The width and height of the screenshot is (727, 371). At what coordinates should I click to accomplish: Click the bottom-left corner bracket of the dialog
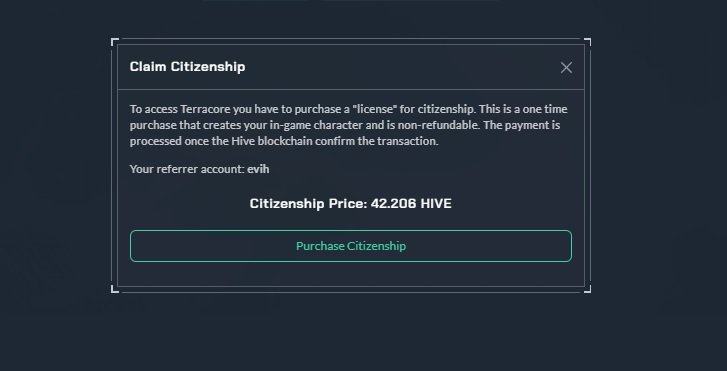[x=115, y=289]
